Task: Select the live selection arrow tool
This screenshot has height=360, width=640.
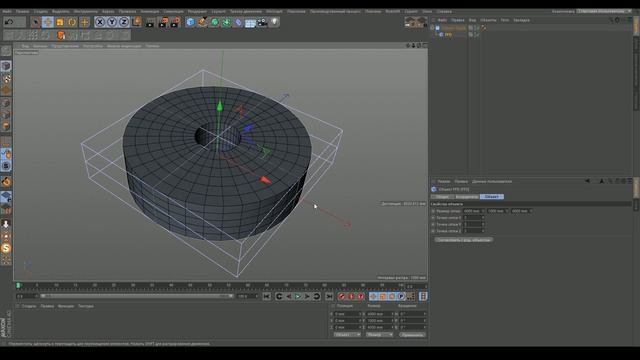Action: coord(36,22)
